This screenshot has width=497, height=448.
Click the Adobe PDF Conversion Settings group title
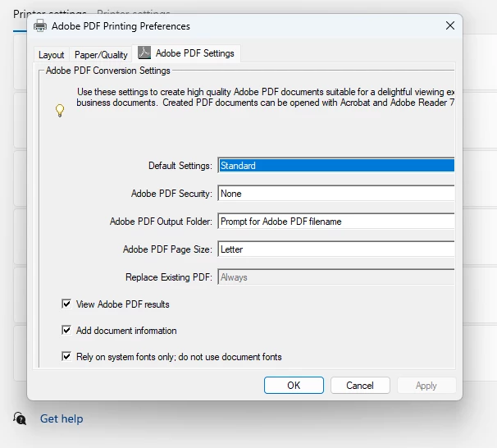pyautogui.click(x=108, y=71)
